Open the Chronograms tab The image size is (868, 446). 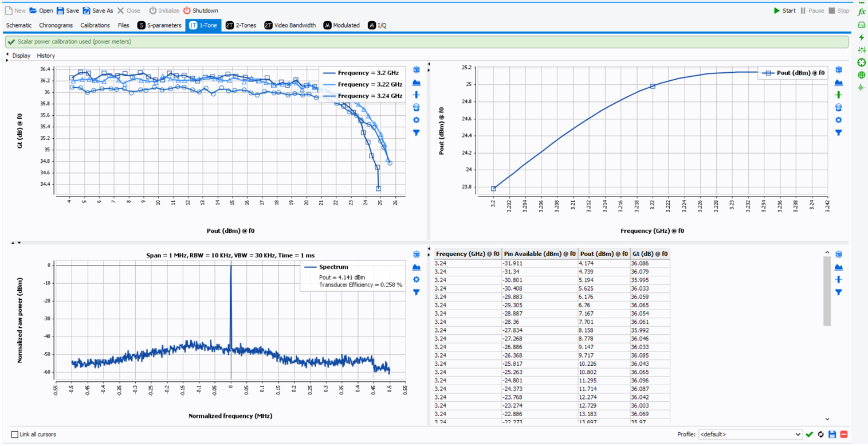click(x=56, y=25)
